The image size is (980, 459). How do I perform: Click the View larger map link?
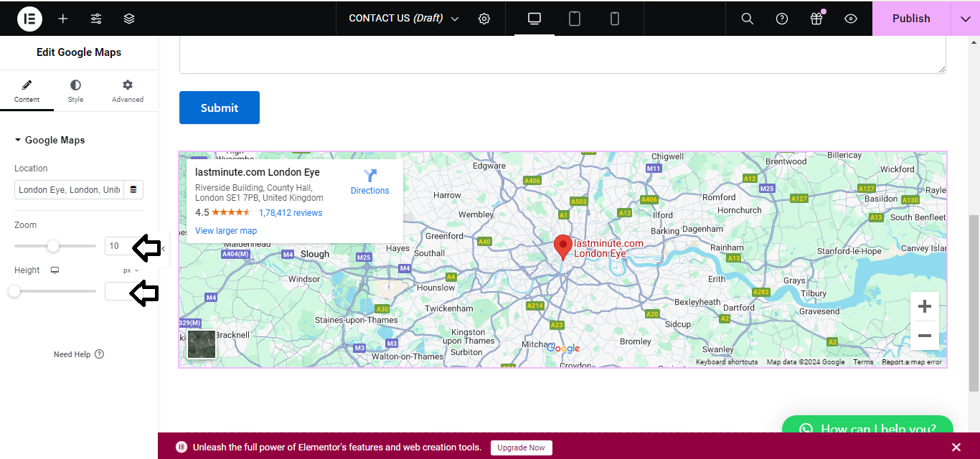pos(226,231)
